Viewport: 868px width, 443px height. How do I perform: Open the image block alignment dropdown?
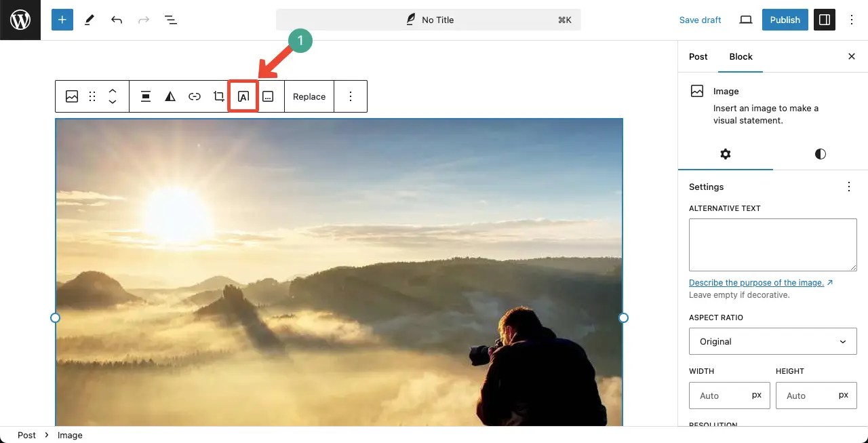(146, 96)
